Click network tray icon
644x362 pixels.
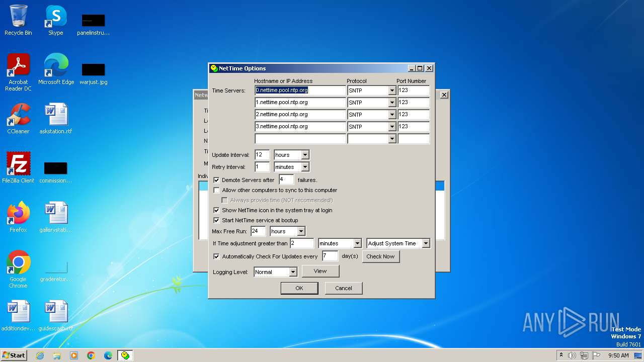pos(584,355)
